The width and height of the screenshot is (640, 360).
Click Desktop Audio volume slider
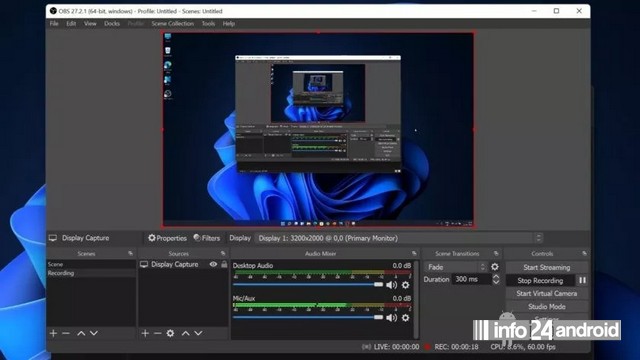[x=308, y=284]
